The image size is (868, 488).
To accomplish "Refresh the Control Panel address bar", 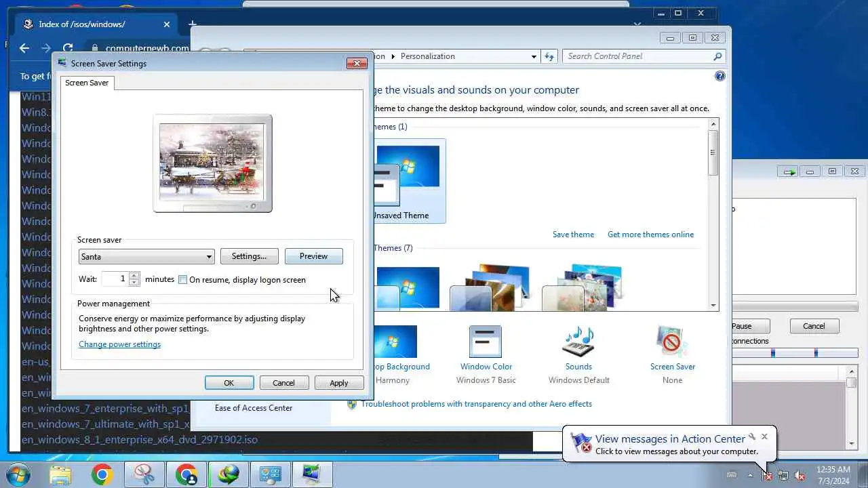I will (x=549, y=56).
